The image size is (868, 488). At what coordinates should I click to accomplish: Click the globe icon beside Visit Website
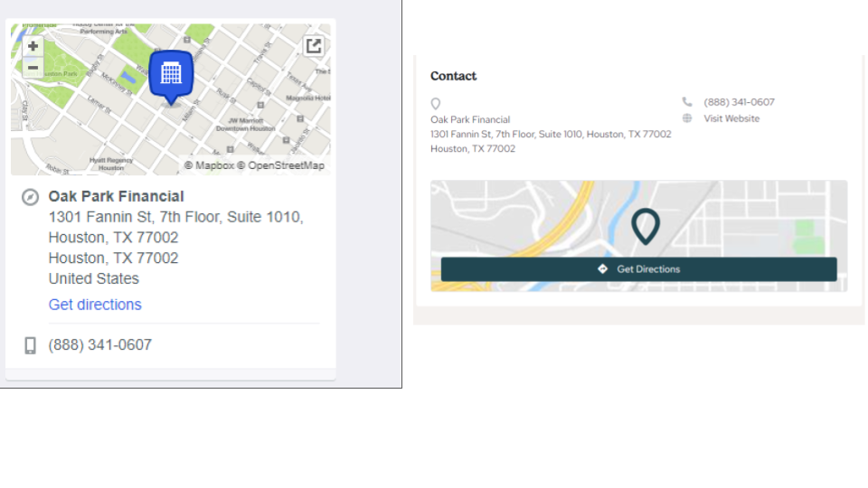pos(687,118)
